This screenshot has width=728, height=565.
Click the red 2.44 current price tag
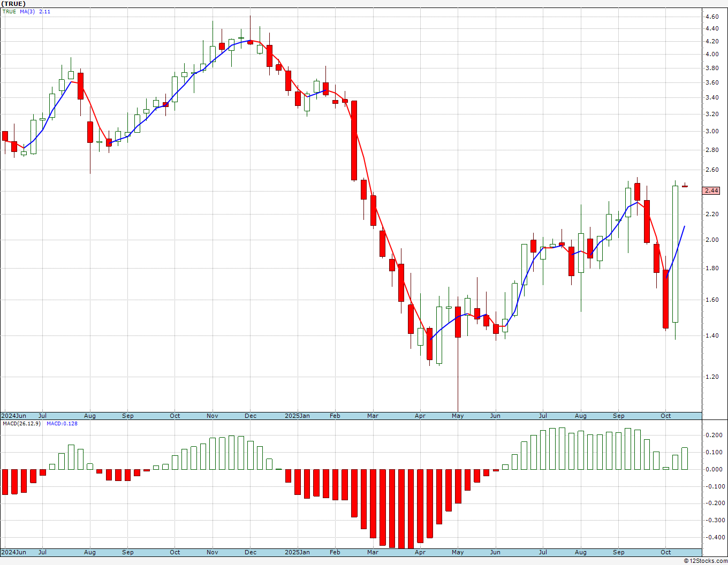pyautogui.click(x=711, y=190)
